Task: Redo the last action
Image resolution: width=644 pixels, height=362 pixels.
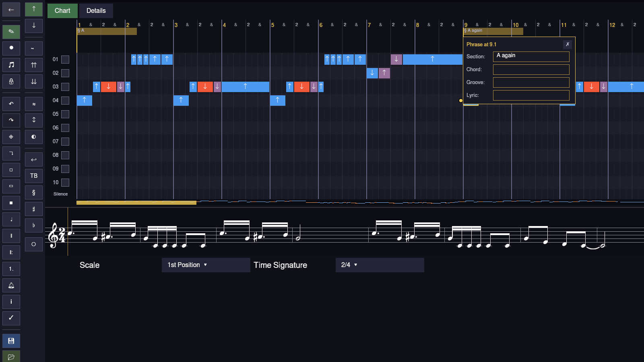Action: point(11,120)
